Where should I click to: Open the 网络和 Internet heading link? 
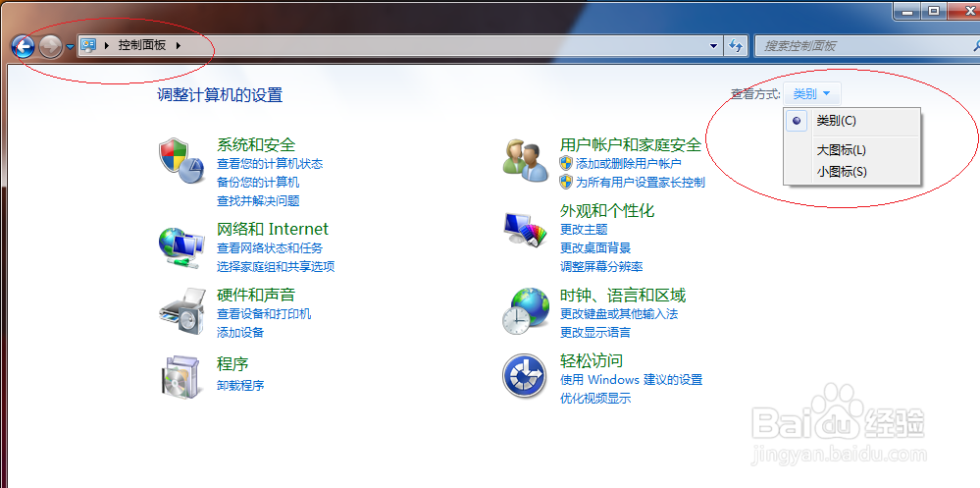tap(272, 229)
